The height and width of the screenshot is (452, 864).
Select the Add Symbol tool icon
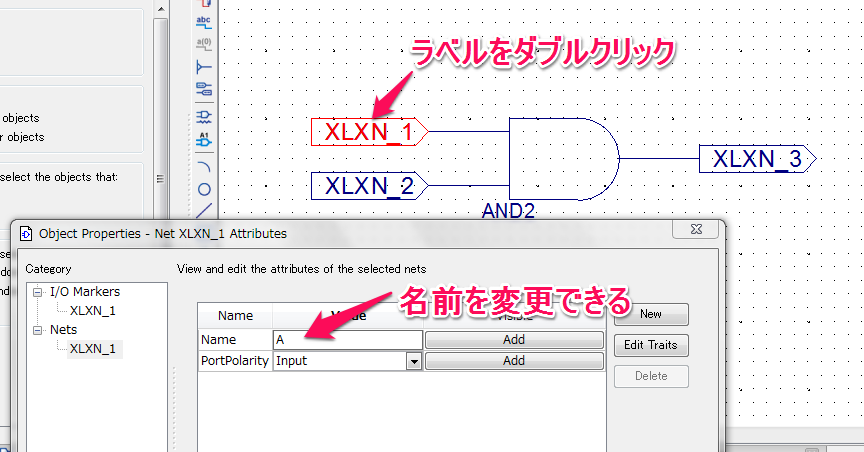point(204,117)
